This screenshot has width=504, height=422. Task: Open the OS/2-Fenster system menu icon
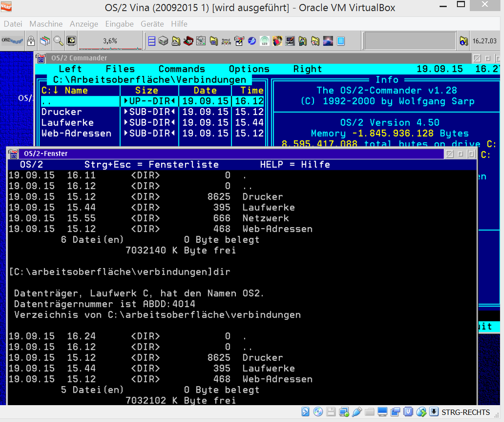click(13, 154)
